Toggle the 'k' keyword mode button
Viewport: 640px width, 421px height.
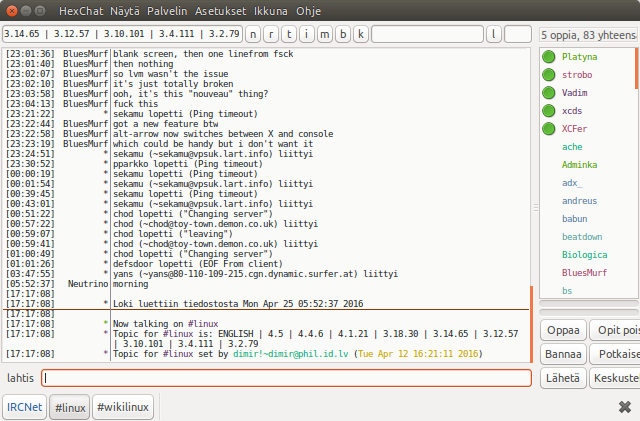(360, 34)
